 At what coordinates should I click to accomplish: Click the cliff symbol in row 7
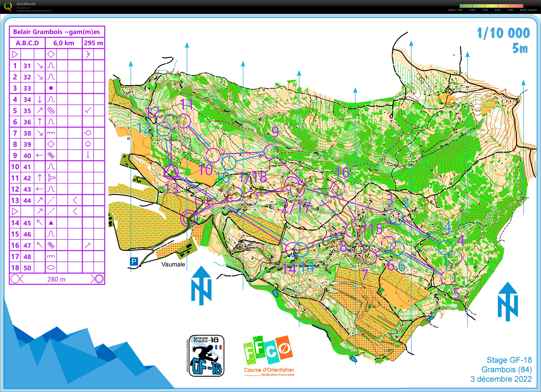(51, 133)
